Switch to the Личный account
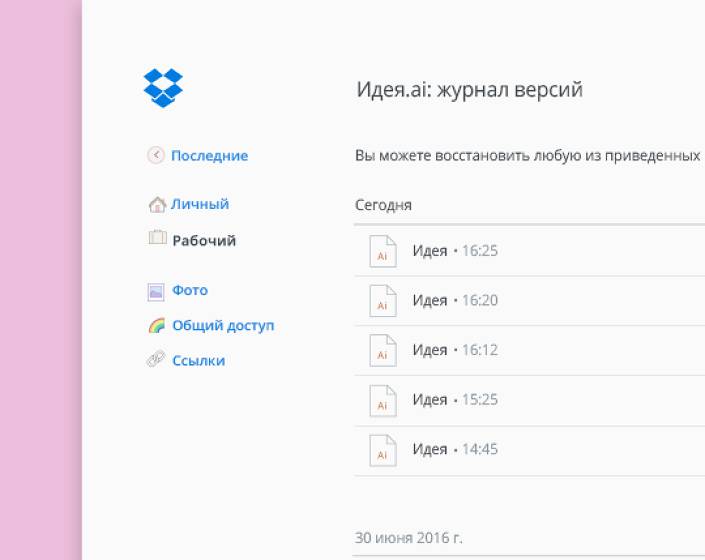The height and width of the screenshot is (560, 705). pyautogui.click(x=200, y=204)
